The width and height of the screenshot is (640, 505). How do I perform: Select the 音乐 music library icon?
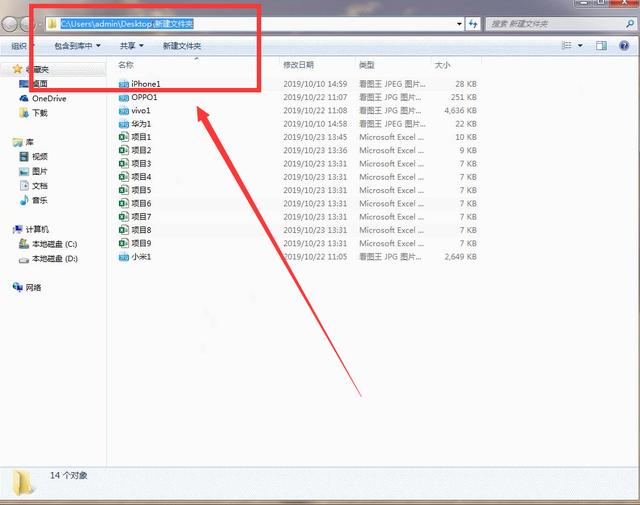[24, 201]
